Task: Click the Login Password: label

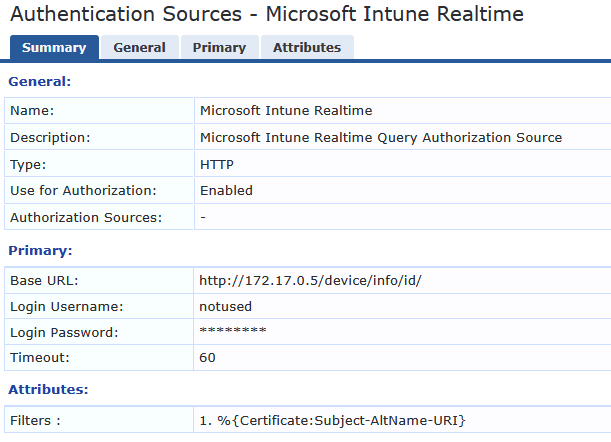Action: (x=64, y=333)
